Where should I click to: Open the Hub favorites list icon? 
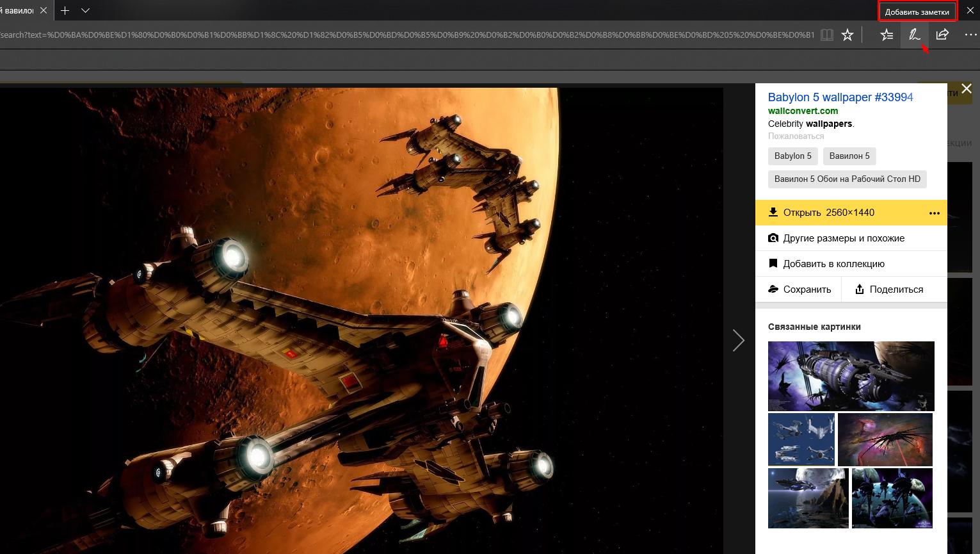coord(887,35)
